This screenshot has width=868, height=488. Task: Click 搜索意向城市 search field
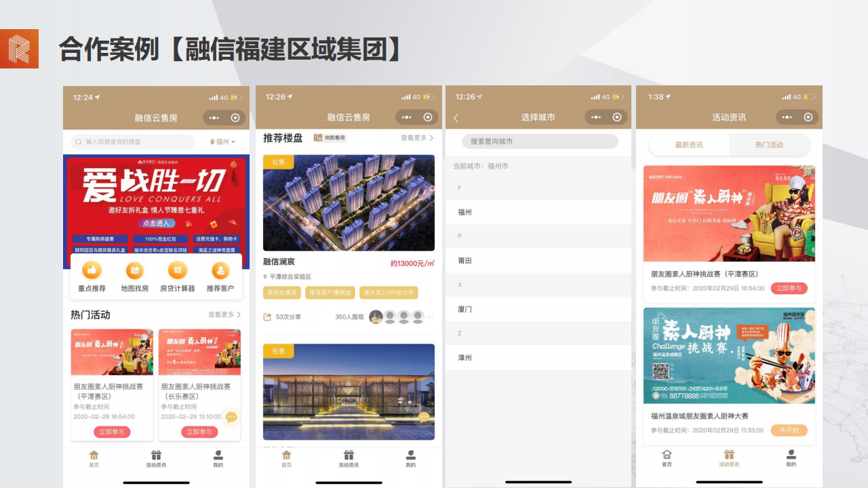(540, 141)
